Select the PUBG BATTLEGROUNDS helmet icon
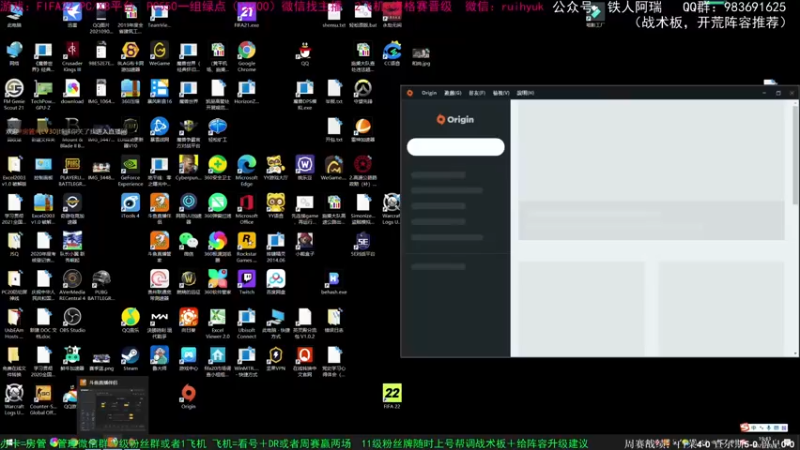 coord(101,285)
